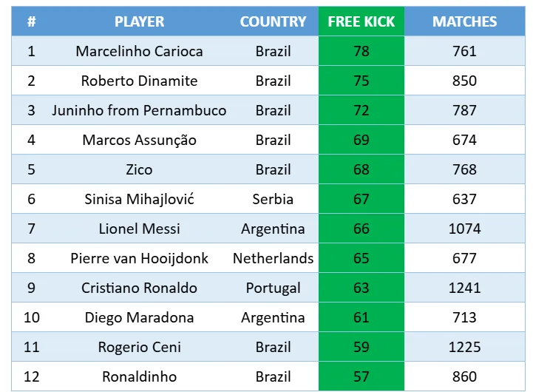Click the Diego Maradona cell
This screenshot has height=392, width=533.
139,317
